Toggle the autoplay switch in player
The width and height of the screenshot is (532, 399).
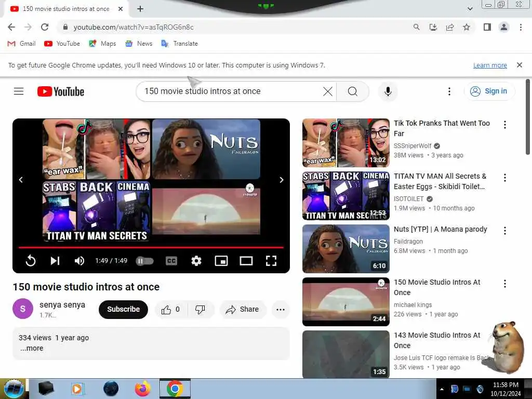coord(145,261)
